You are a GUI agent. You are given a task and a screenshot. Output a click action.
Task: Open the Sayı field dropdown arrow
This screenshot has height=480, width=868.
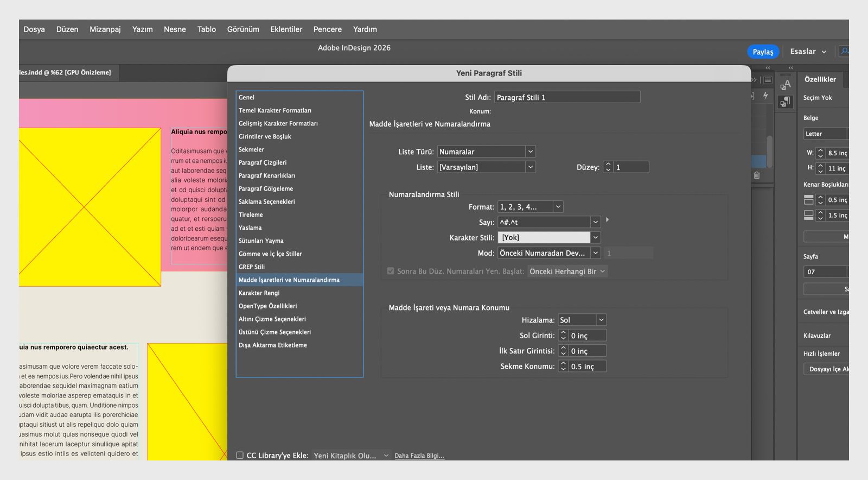pos(595,222)
